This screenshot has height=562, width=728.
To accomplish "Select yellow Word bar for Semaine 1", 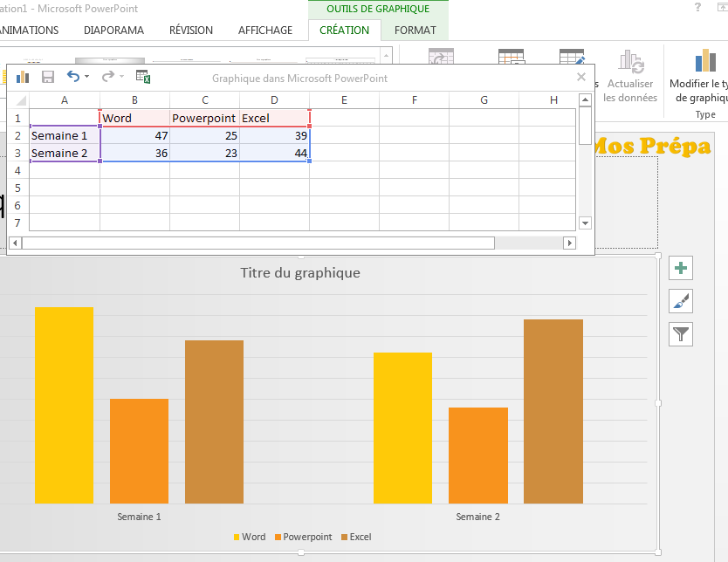I will tap(64, 405).
